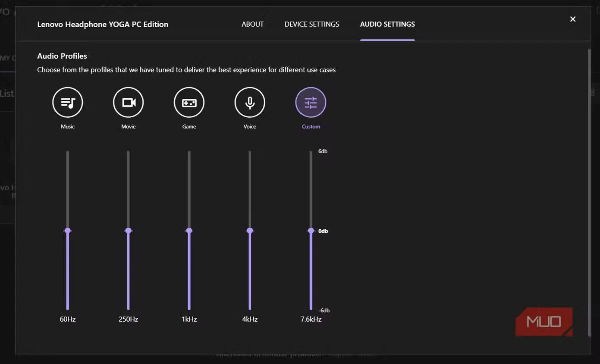Click the 250Hz slider handle
This screenshot has height=364, width=600.
(128, 231)
